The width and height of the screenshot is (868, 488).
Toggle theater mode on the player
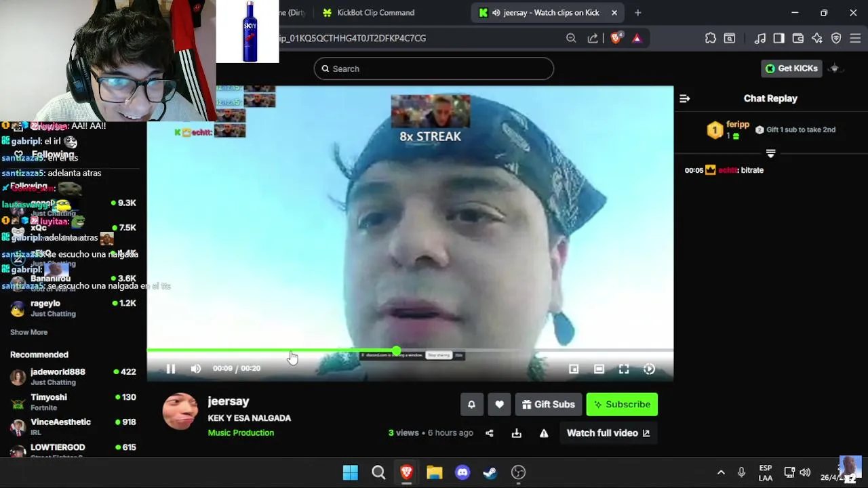pos(599,369)
